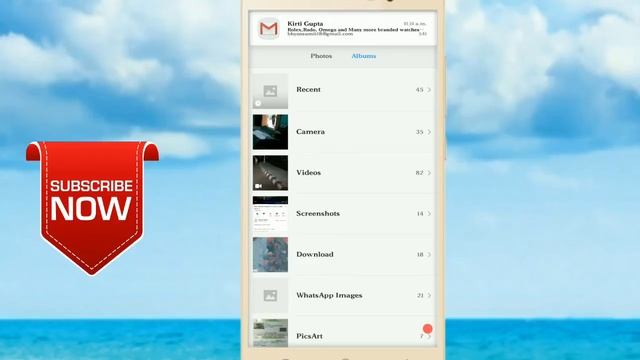Screen dimensions: 640x360
Task: Open the PicsArt album thumbnail
Action: point(270,333)
